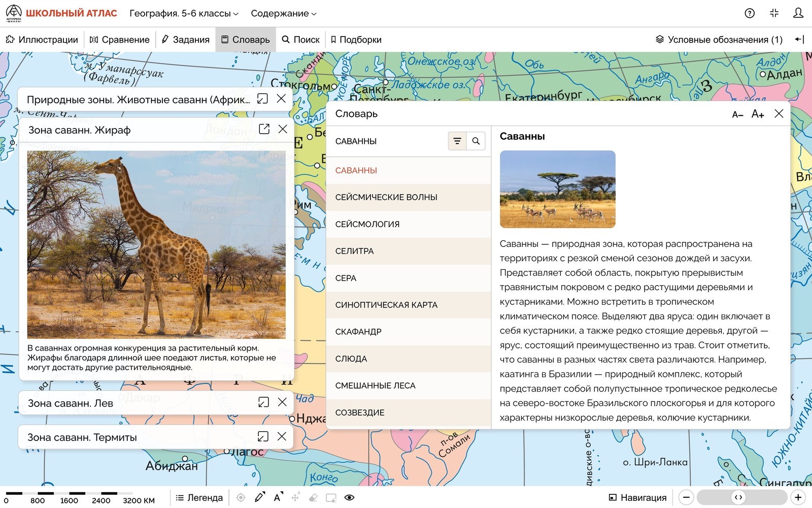Click the map scale bar

point(80,497)
